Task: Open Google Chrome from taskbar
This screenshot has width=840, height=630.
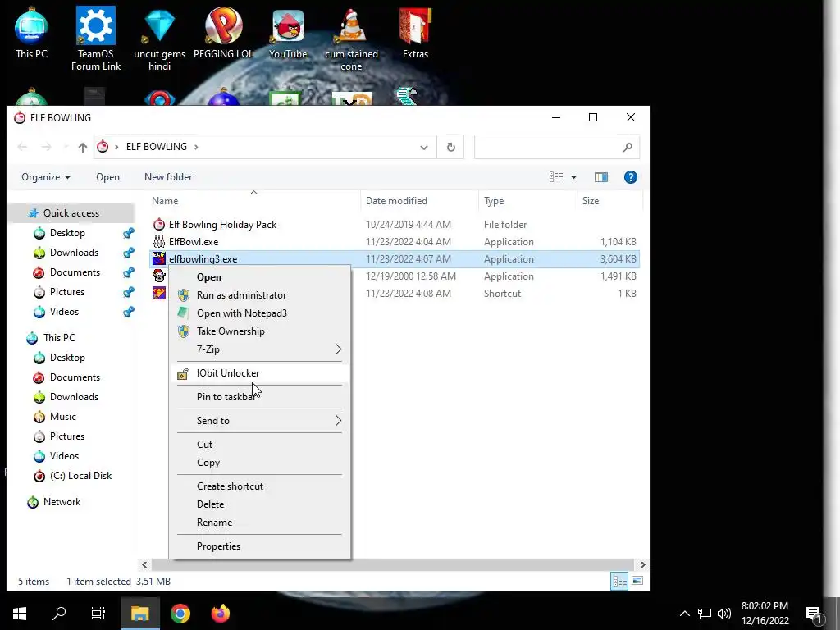Action: [x=180, y=614]
